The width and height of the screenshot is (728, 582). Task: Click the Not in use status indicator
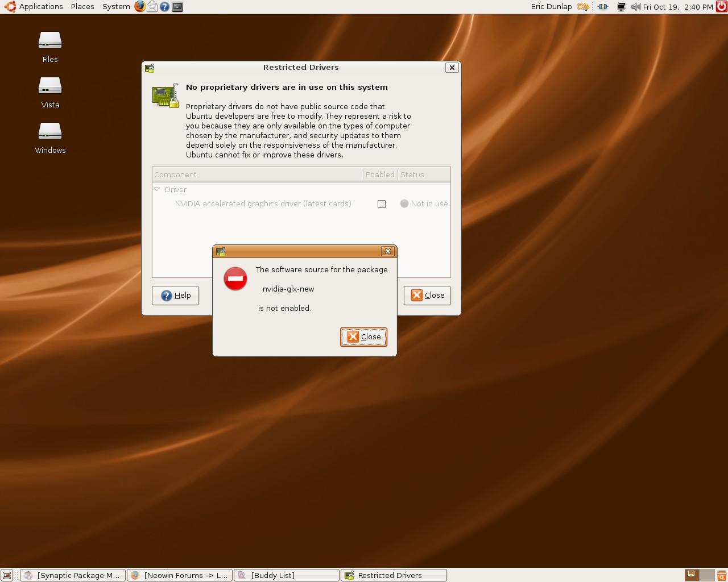pyautogui.click(x=404, y=203)
